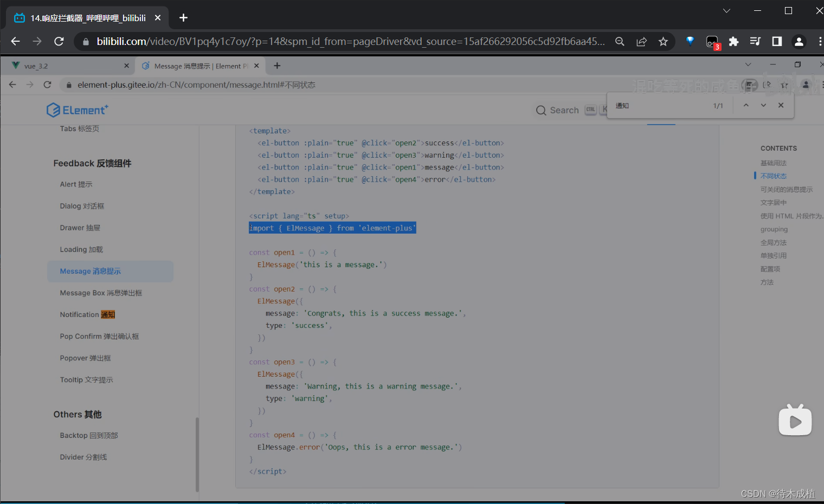
Task: Click the Feedback 反馈组件 section heading
Action: [92, 163]
